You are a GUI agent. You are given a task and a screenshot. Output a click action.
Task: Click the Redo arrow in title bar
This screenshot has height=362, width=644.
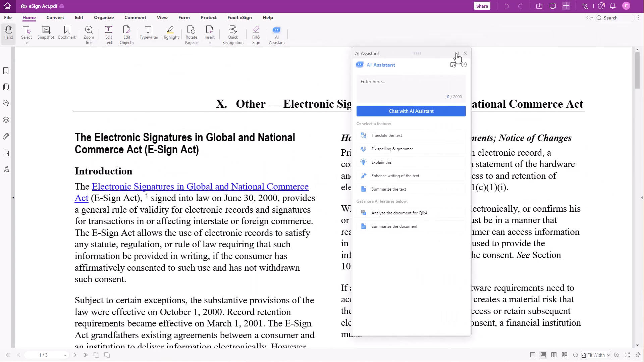pos(520,6)
